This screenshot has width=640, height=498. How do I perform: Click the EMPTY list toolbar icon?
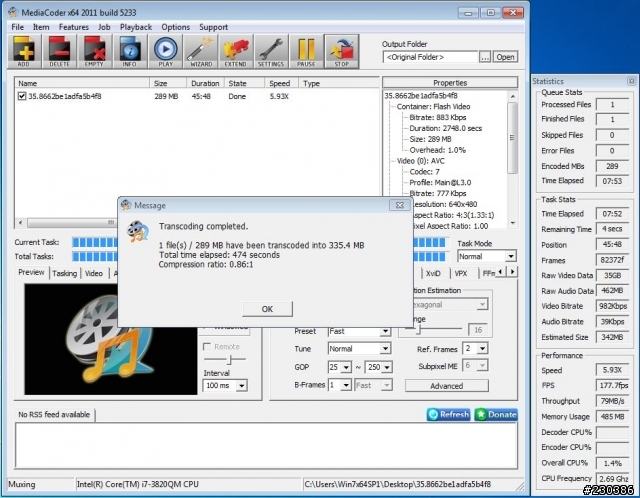pos(94,51)
